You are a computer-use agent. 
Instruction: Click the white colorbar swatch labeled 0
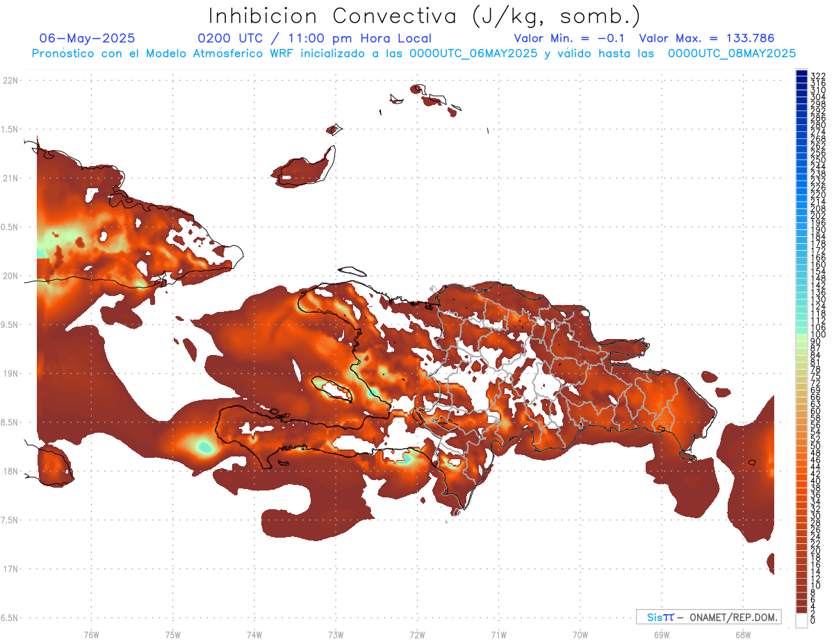click(801, 621)
